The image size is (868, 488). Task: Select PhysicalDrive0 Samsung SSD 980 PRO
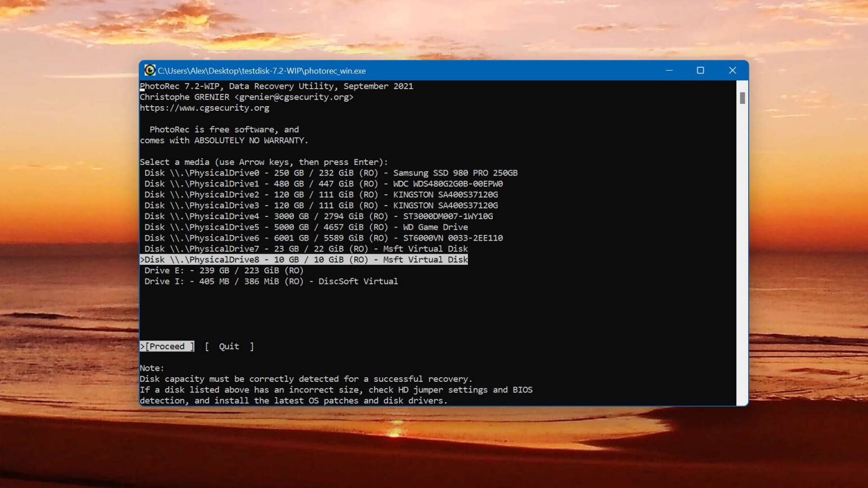click(x=331, y=173)
